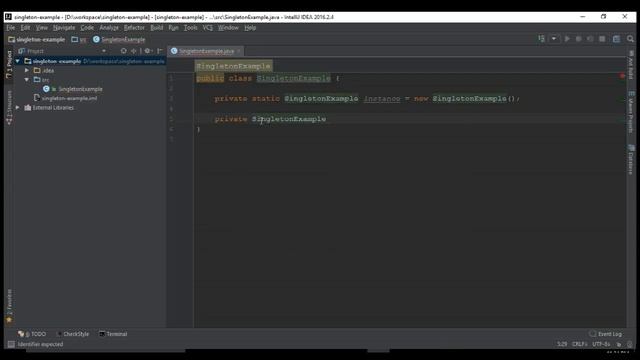This screenshot has width=640, height=360.
Task: Click the red error indicator in editor stripe
Action: coord(622,76)
